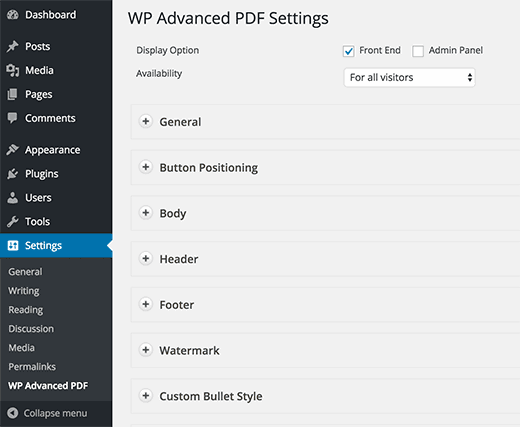The width and height of the screenshot is (520, 427).
Task: Open the 'For all visitors' availability dropdown
Action: click(x=409, y=77)
